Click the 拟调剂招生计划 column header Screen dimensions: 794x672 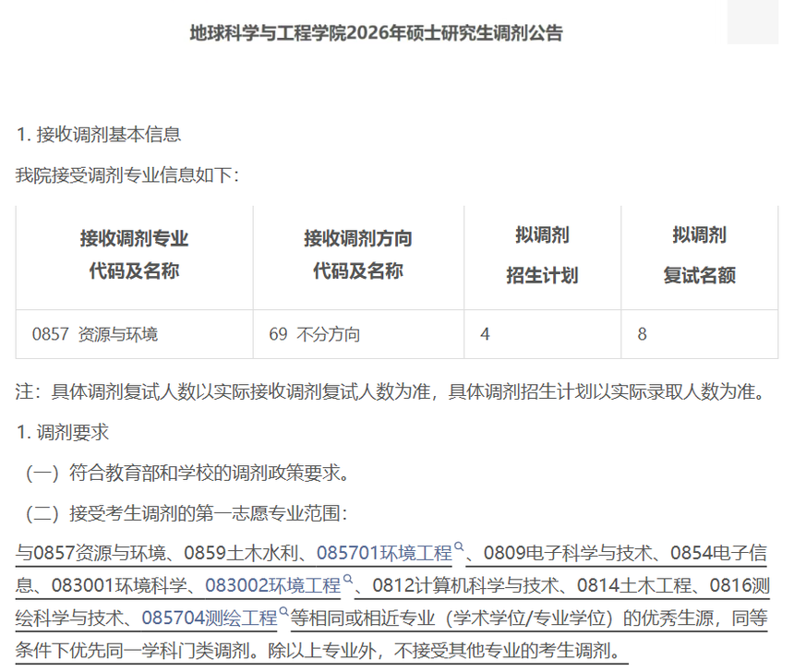click(x=542, y=255)
